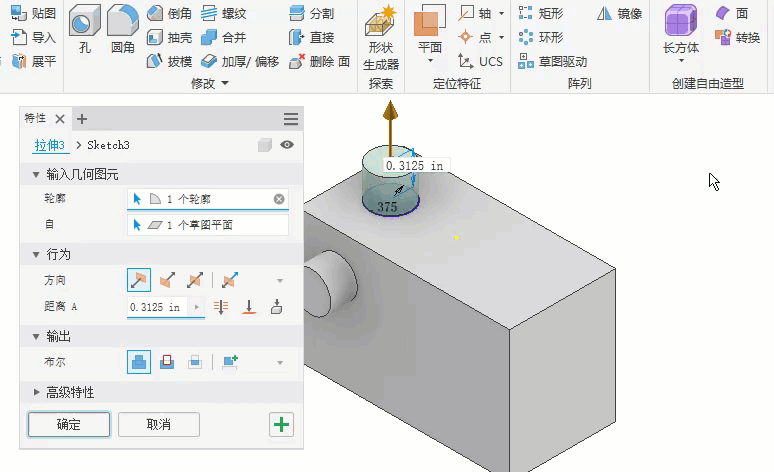Open the 布尔 row dropdown arrow
Image resolution: width=774 pixels, height=472 pixels.
coord(280,363)
